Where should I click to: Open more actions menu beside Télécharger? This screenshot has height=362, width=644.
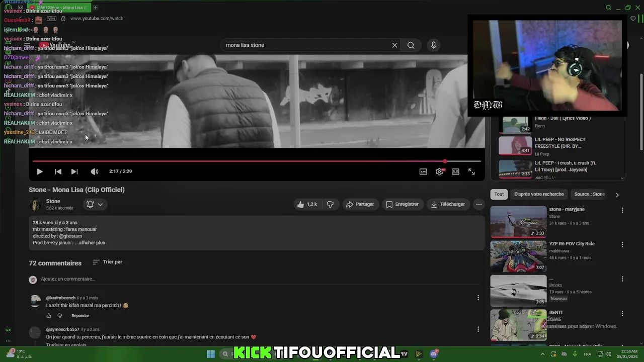pos(479,204)
